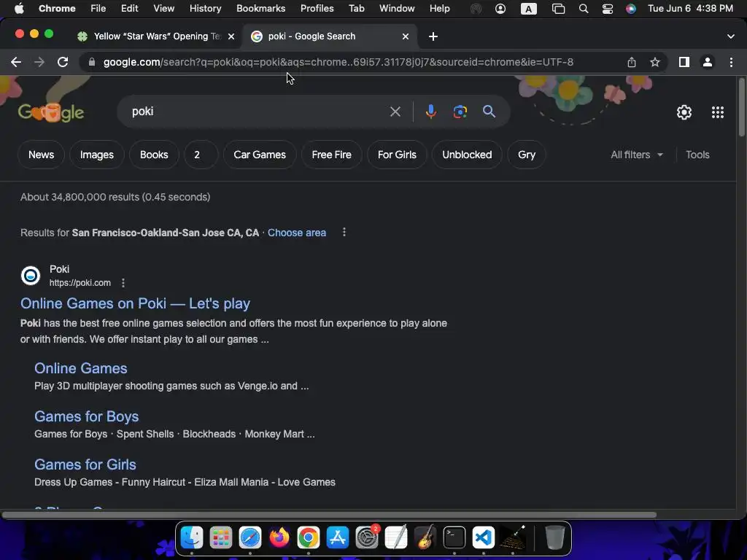Select the 2 chip
Image resolution: width=747 pixels, height=560 pixels.
coord(201,155)
